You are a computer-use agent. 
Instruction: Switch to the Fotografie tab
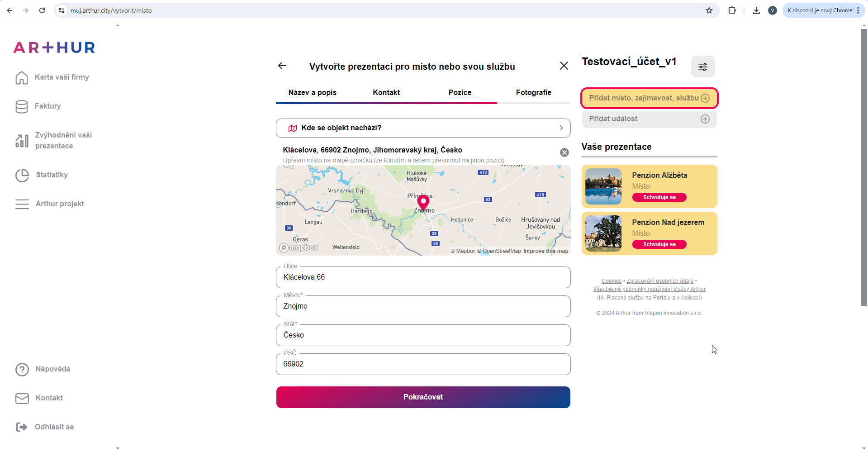pyautogui.click(x=533, y=93)
